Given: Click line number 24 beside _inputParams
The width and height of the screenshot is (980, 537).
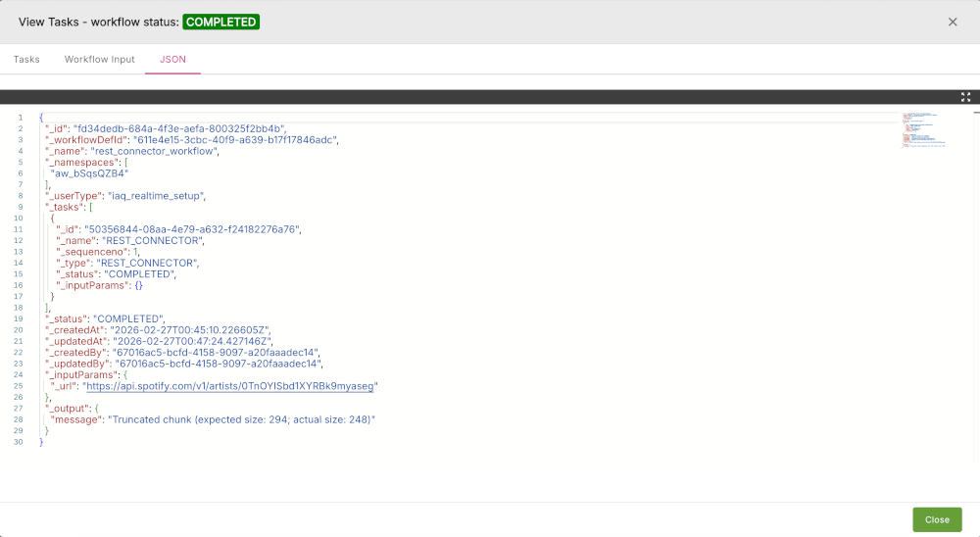Looking at the screenshot, I should (x=20, y=374).
